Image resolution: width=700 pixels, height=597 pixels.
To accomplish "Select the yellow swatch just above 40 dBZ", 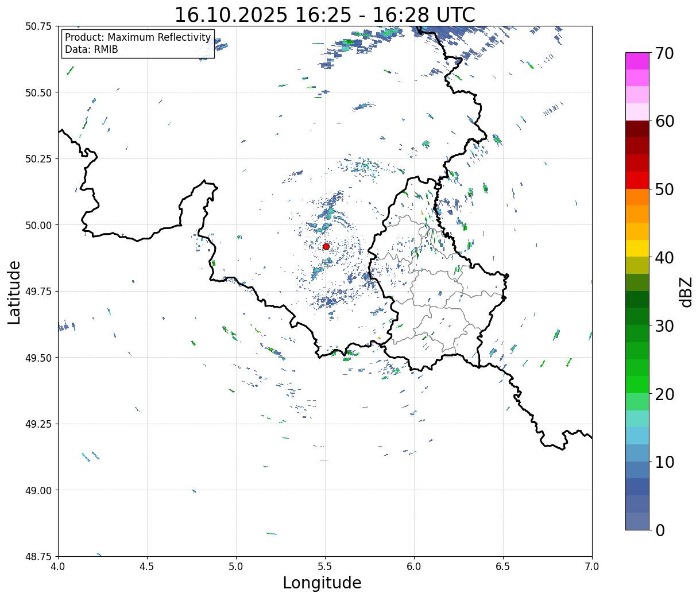I will [637, 248].
